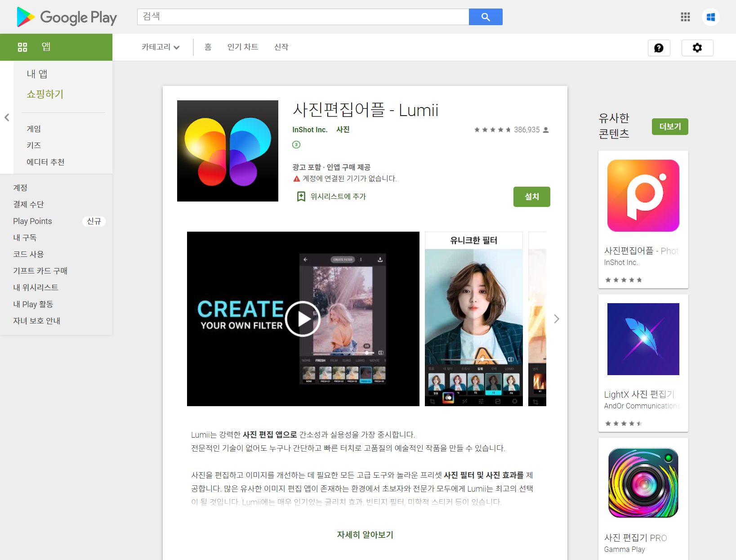Screen dimensions: 736x560
Task: Open the 유니크한 필터 screenshot
Action: click(x=474, y=319)
